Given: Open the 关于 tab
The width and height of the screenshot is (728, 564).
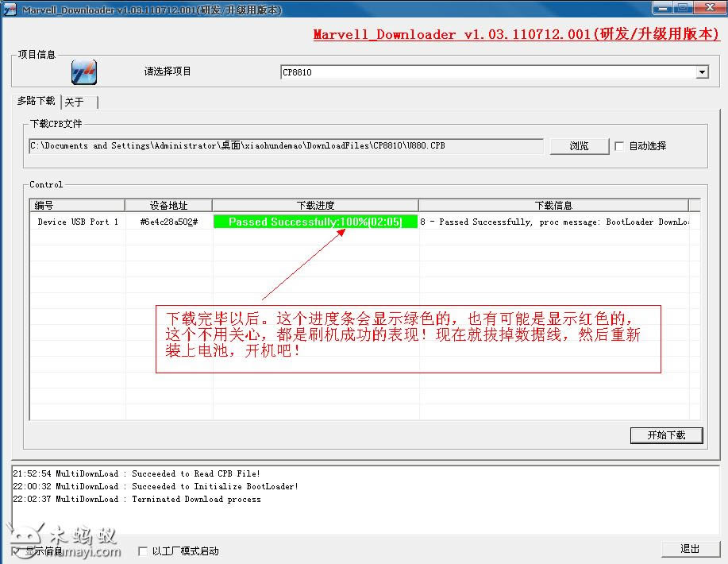Looking at the screenshot, I should tap(75, 102).
